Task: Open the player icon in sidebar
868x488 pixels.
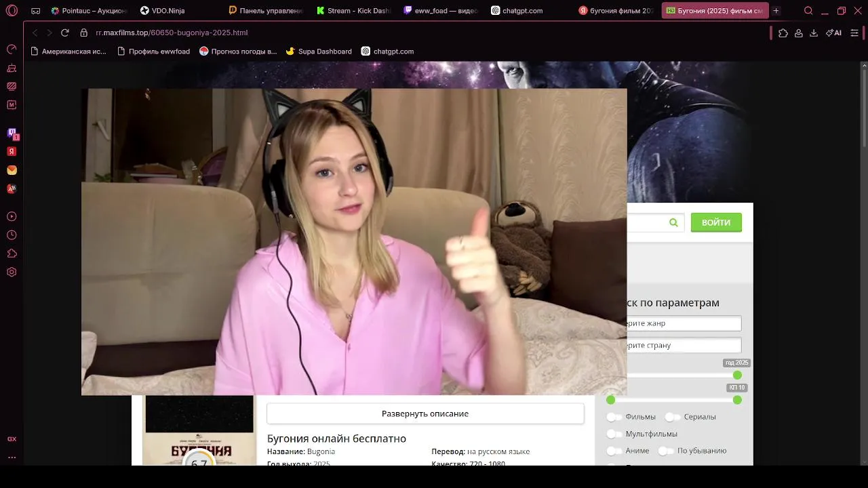Action: [12, 217]
